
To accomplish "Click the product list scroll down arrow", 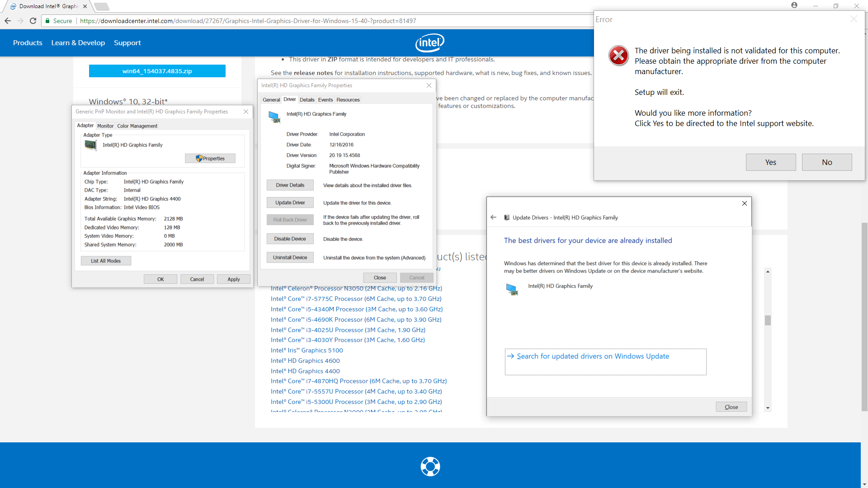I will tap(768, 408).
